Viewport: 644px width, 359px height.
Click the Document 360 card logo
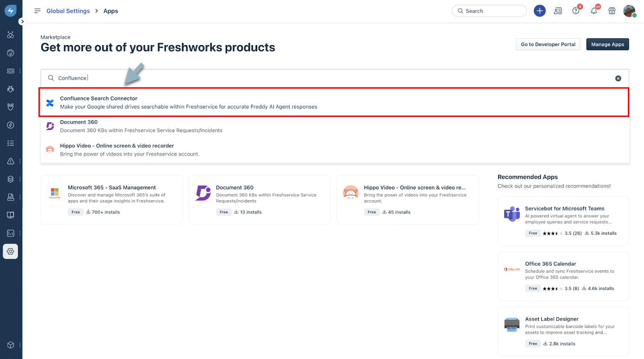(203, 193)
